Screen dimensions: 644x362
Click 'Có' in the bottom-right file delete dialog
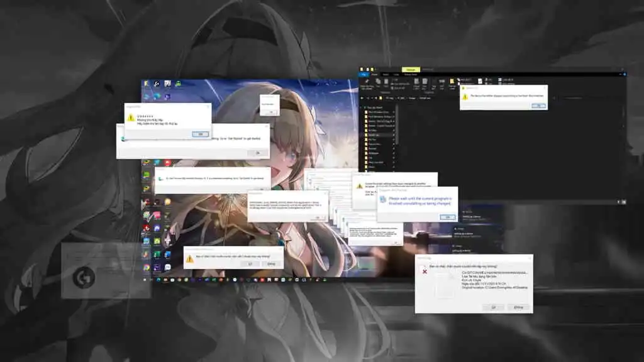[493, 307]
